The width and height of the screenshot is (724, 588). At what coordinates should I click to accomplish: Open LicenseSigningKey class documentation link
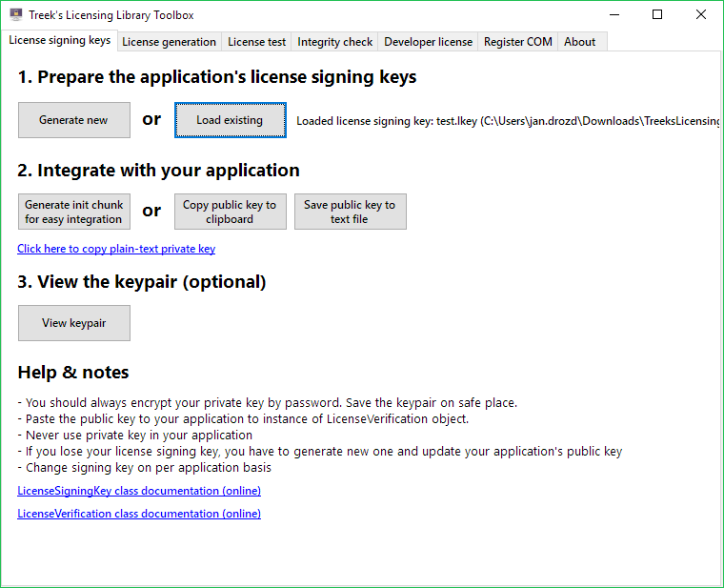(x=139, y=491)
